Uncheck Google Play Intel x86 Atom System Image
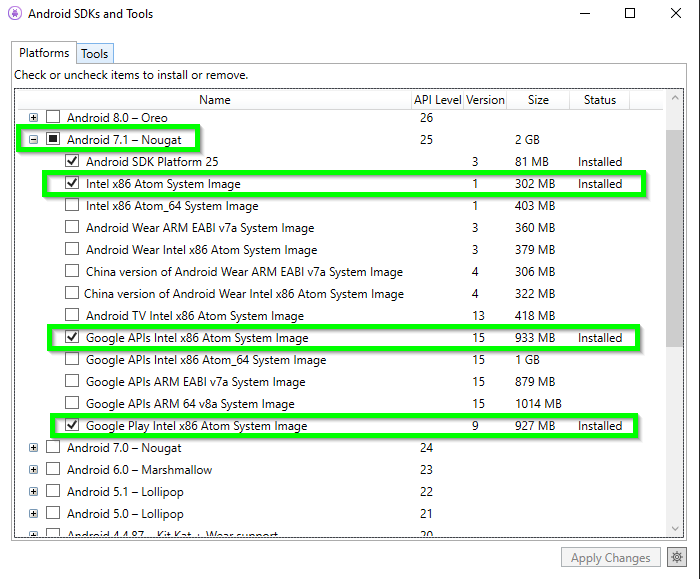Image resolution: width=700 pixels, height=579 pixels. coord(72,425)
